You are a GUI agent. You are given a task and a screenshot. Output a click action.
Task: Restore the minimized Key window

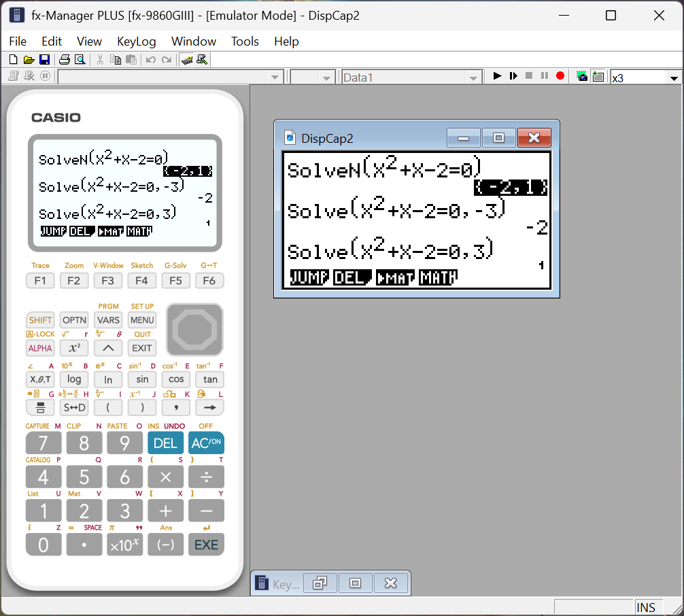[320, 583]
